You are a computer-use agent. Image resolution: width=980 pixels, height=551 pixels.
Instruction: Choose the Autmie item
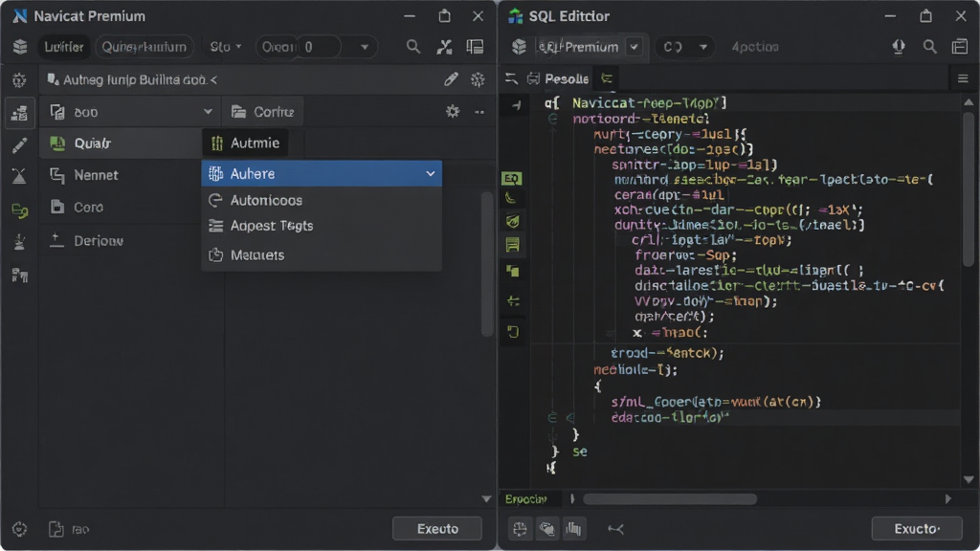[246, 143]
